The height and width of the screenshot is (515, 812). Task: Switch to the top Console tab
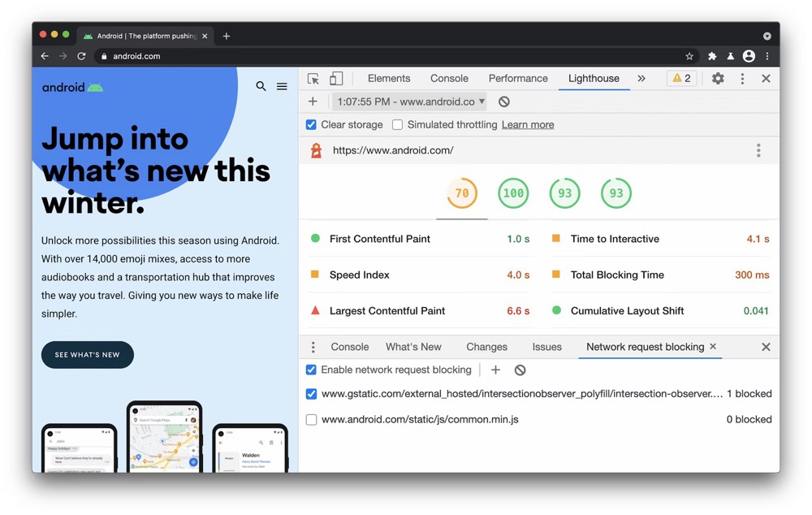click(x=449, y=78)
